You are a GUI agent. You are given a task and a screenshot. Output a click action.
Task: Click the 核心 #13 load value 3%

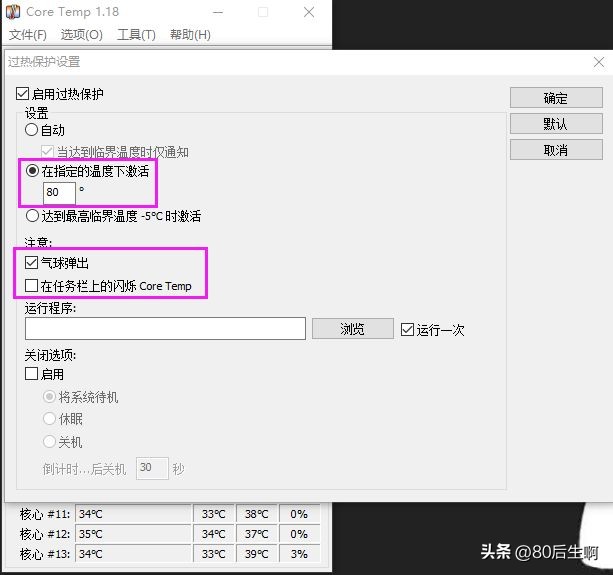[x=299, y=554]
